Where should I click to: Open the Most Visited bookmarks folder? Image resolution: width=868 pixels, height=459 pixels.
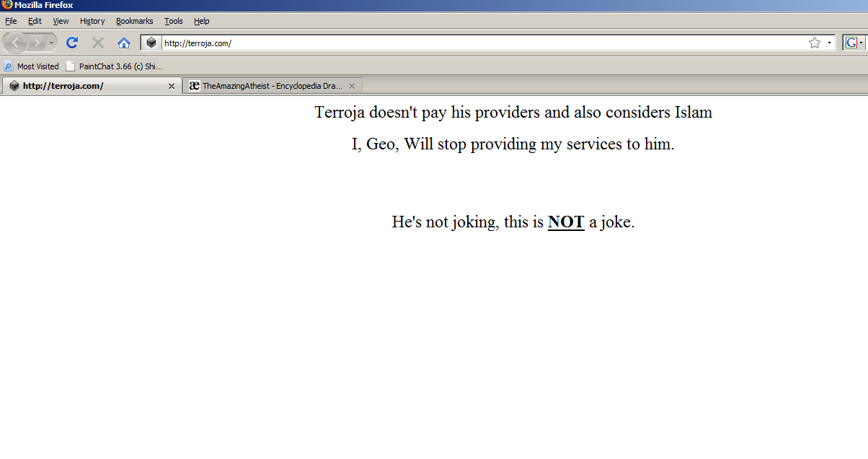(32, 66)
